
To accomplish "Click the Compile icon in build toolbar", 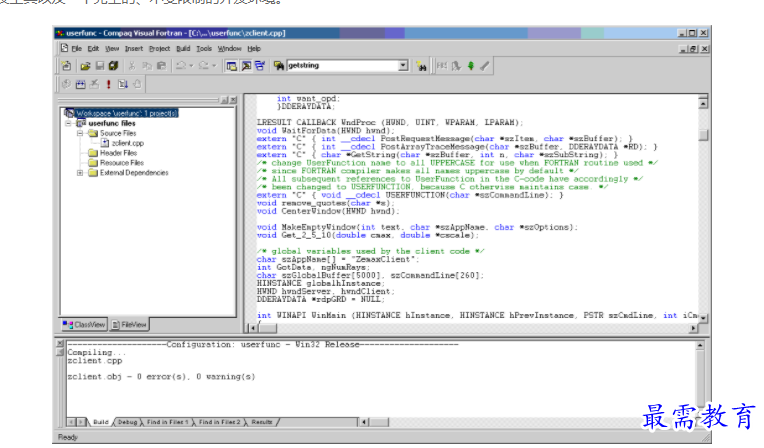I will (66, 84).
